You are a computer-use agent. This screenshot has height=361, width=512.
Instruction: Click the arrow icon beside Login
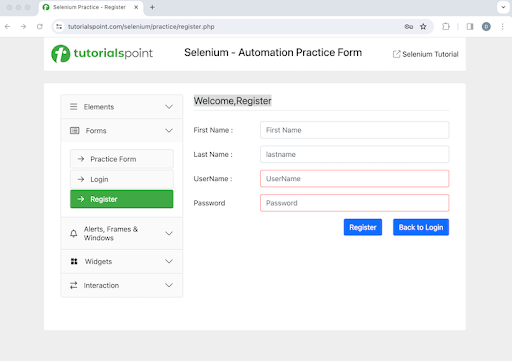click(81, 179)
